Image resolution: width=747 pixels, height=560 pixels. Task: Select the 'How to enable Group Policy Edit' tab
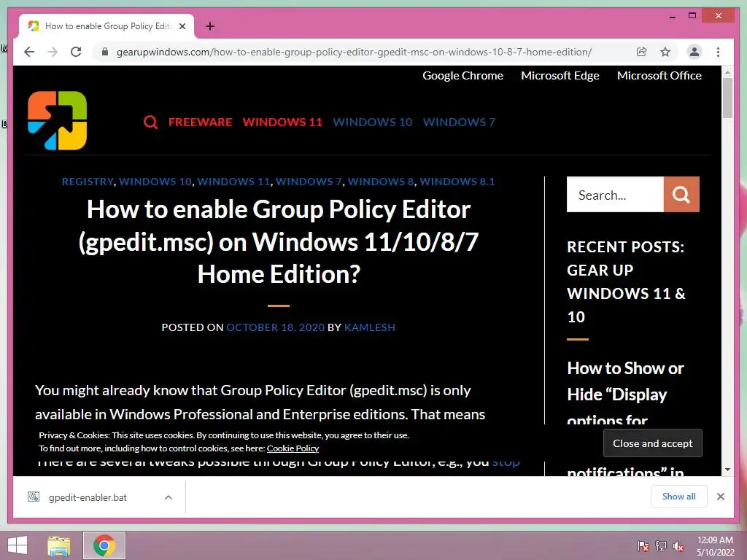pyautogui.click(x=107, y=26)
